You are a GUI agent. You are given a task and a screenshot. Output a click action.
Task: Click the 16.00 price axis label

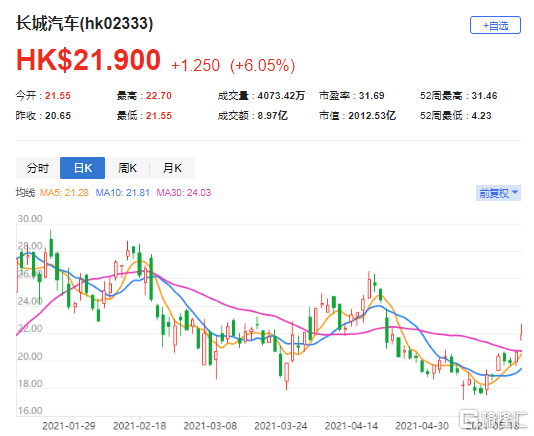(x=30, y=411)
